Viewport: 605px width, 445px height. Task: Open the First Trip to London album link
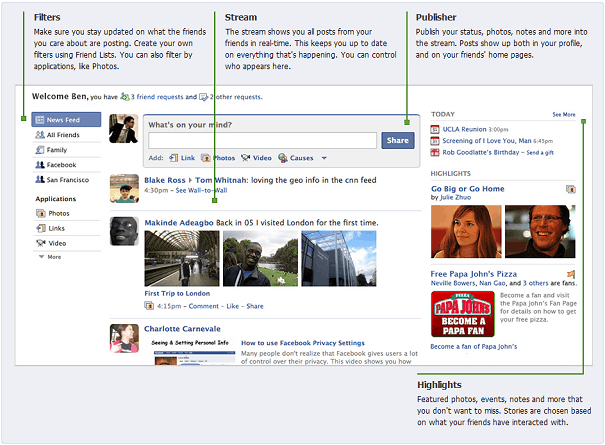(x=177, y=293)
